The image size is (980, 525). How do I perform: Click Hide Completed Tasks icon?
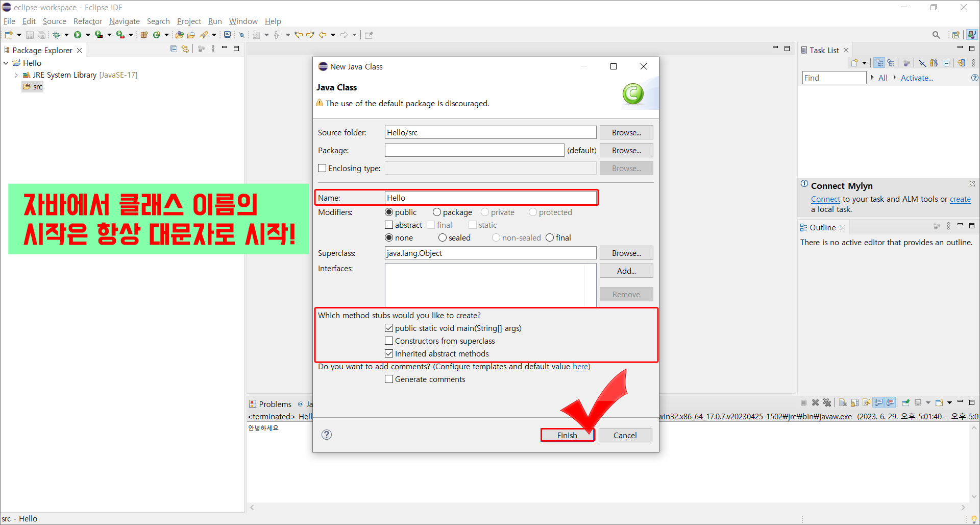click(x=922, y=63)
